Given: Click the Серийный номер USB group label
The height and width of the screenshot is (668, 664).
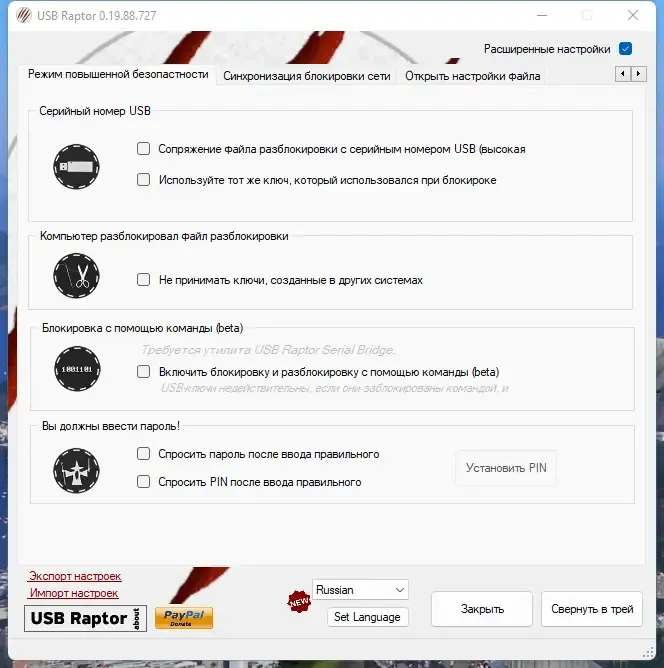Looking at the screenshot, I should pos(95,111).
